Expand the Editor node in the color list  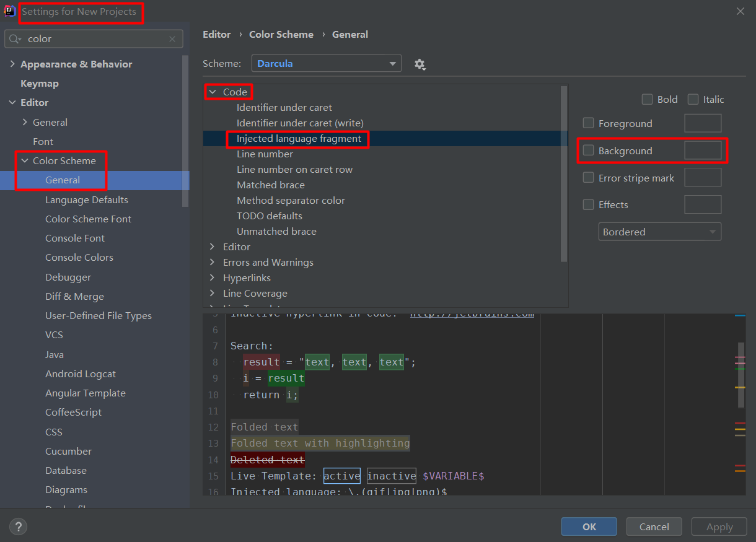coord(213,247)
